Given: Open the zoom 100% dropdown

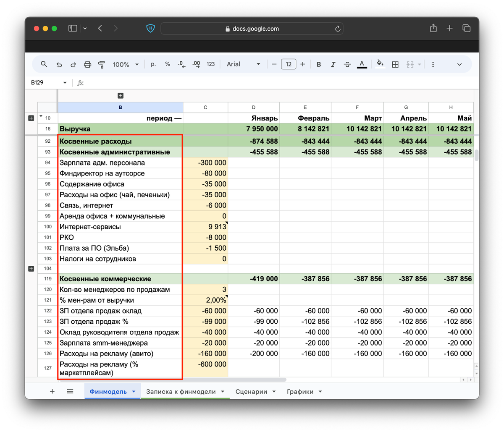Looking at the screenshot, I should tap(126, 64).
